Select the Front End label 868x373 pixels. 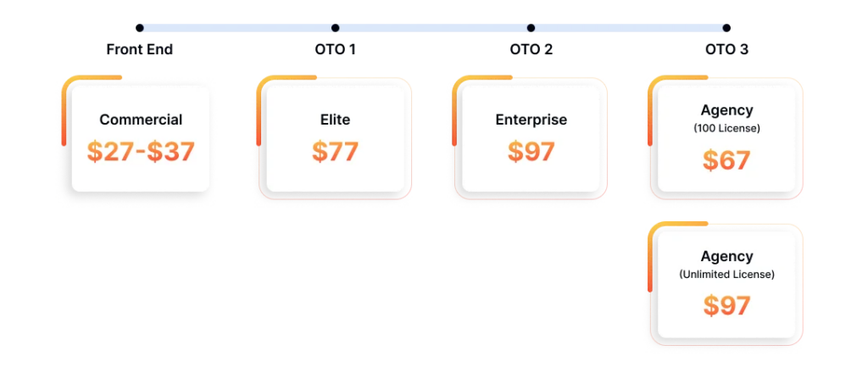tap(140, 49)
